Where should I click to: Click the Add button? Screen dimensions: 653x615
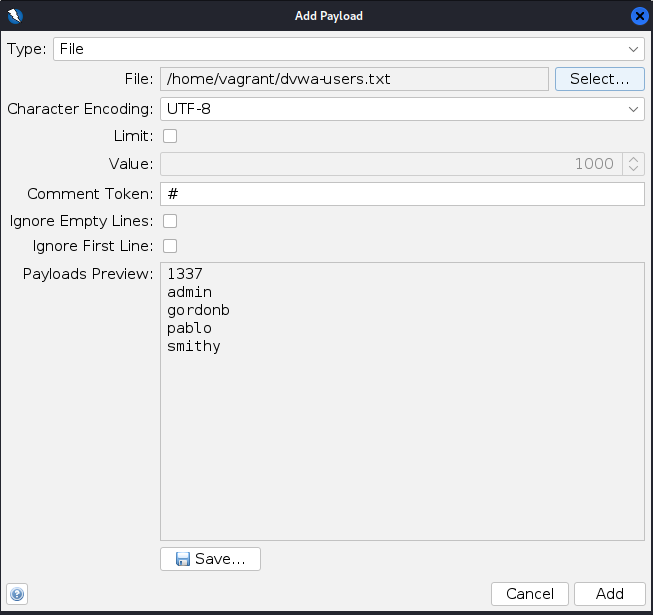[609, 594]
